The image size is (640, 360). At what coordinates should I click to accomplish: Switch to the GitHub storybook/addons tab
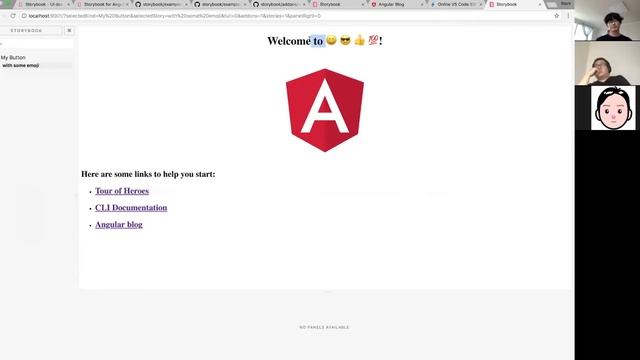[x=279, y=4]
